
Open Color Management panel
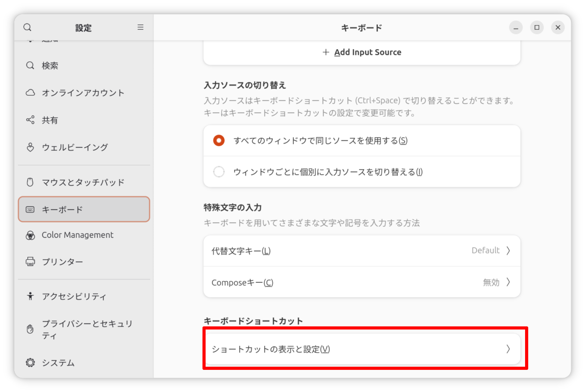coord(84,235)
